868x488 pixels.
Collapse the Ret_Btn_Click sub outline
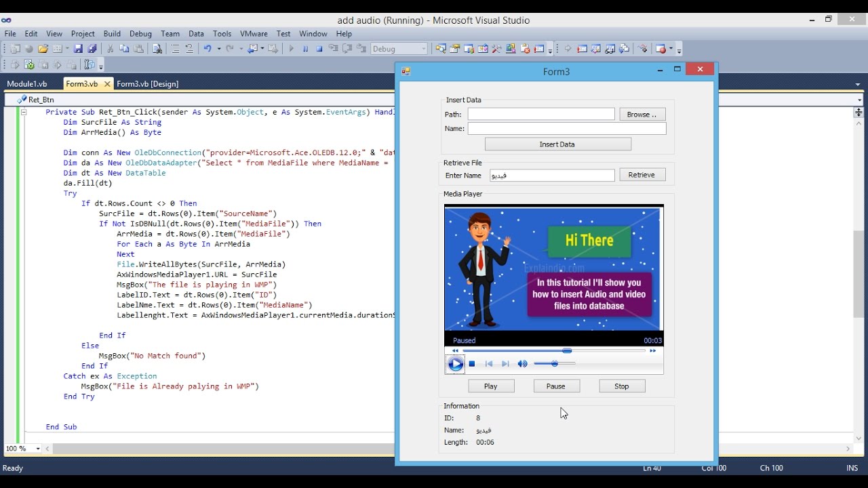(23, 113)
